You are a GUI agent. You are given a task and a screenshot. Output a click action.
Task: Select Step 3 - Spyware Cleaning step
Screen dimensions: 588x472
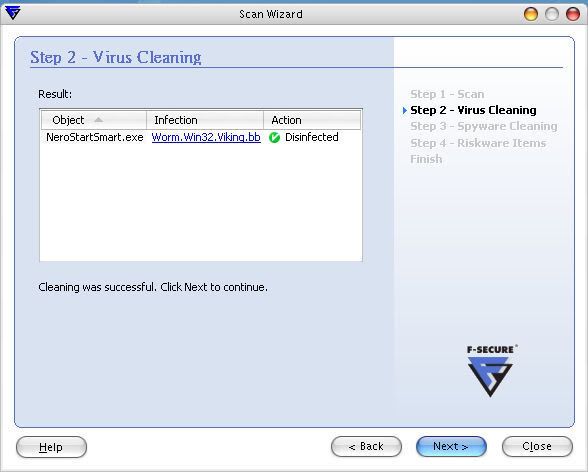point(484,126)
